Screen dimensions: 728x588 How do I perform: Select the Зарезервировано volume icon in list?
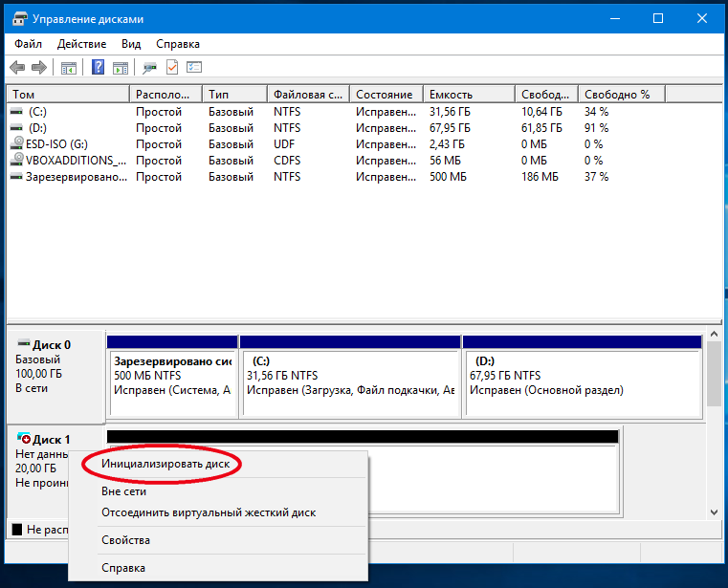16,177
